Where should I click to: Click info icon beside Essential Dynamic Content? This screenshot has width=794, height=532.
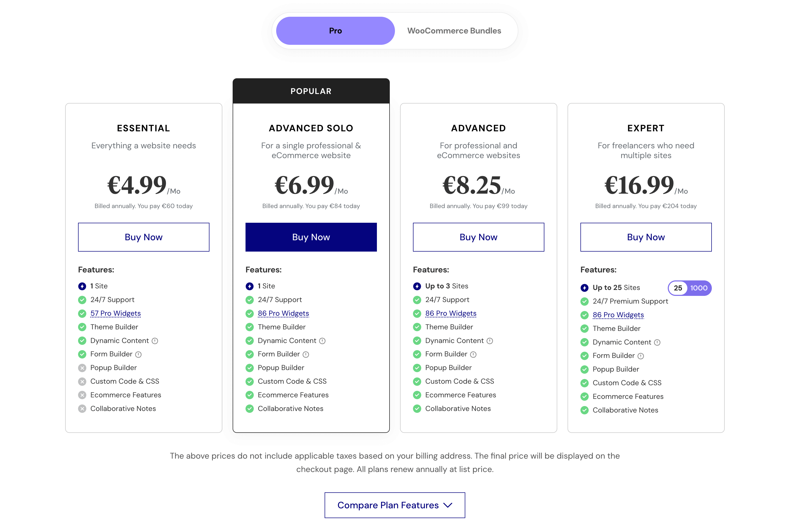(x=155, y=341)
